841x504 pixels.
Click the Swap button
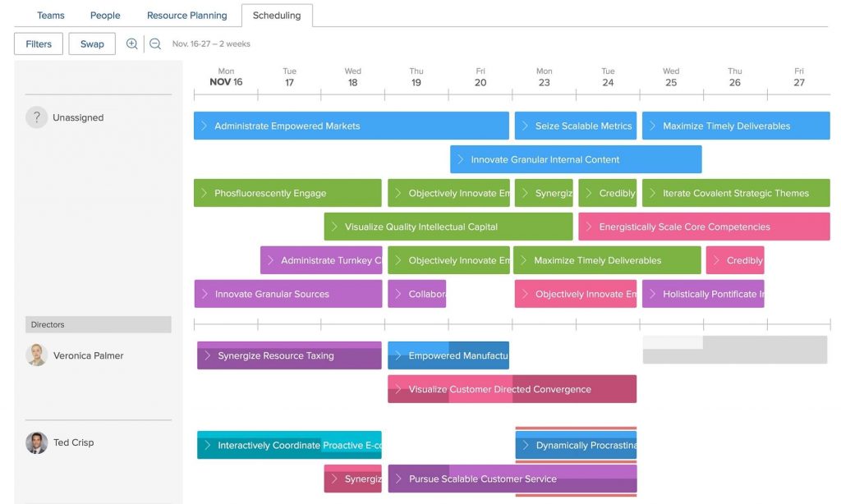[x=91, y=44]
